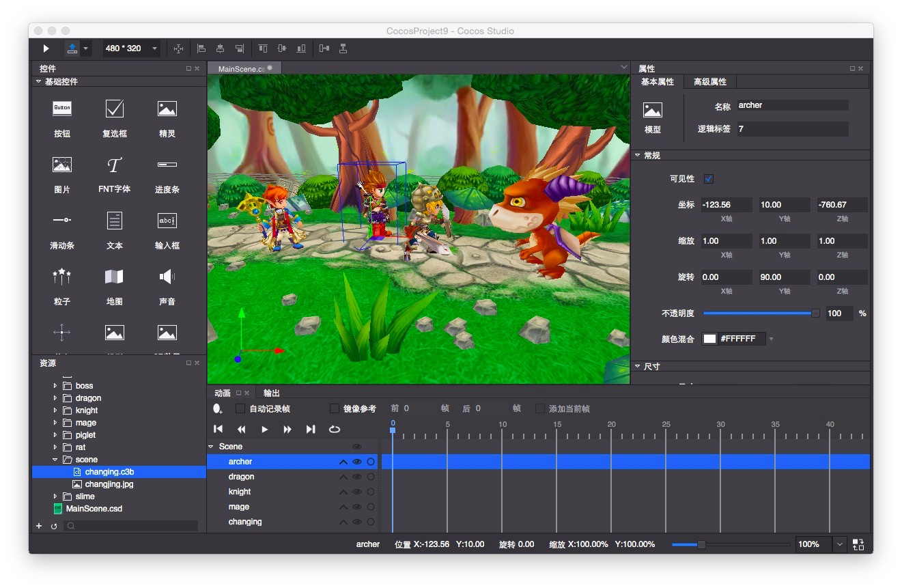Toggle visibility eye for archer layer
Image resolution: width=902 pixels, height=588 pixels.
(357, 462)
